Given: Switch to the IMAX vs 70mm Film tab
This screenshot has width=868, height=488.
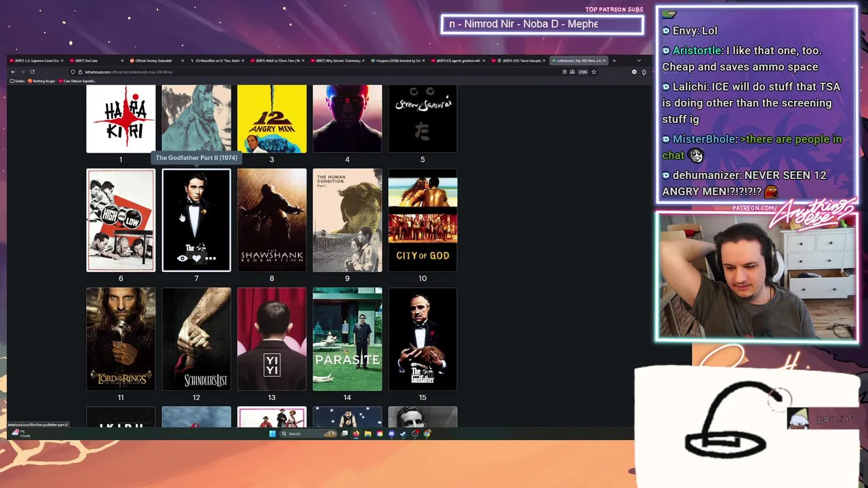Looking at the screenshot, I should point(278,60).
